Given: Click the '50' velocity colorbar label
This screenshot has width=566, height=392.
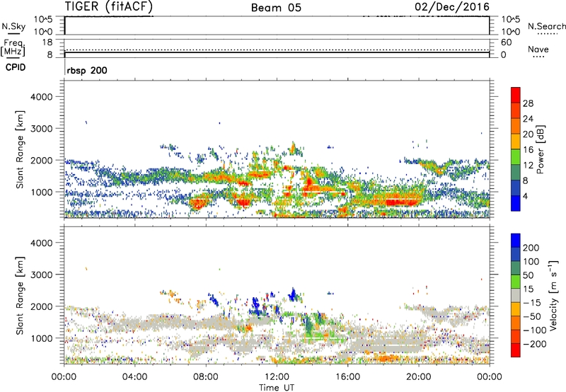Looking at the screenshot, I should (528, 275).
